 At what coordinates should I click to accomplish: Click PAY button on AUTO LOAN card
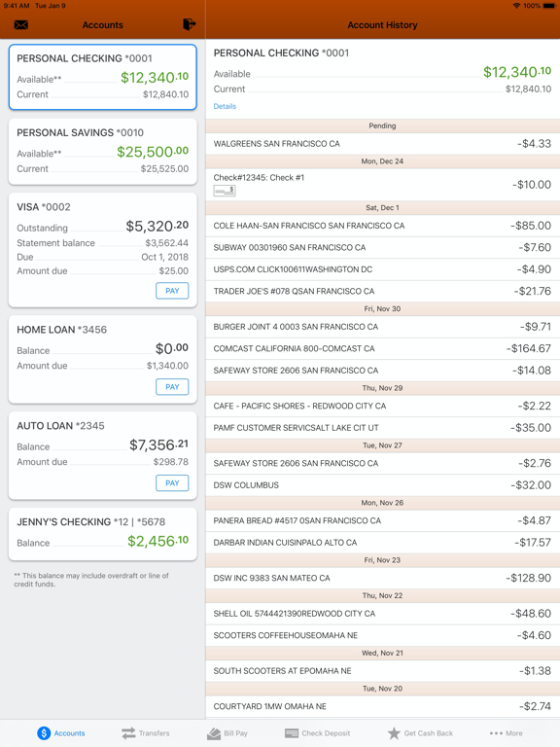(172, 483)
